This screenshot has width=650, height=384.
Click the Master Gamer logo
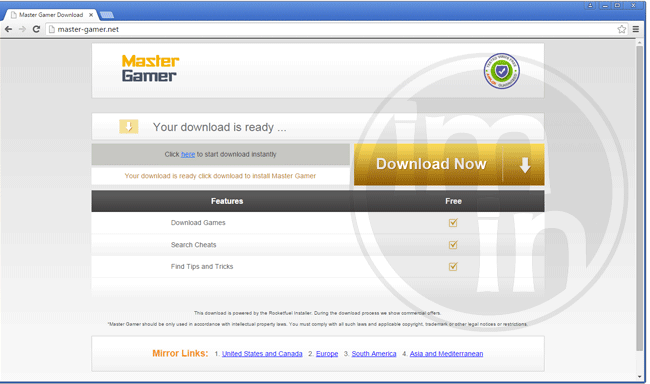tap(150, 68)
